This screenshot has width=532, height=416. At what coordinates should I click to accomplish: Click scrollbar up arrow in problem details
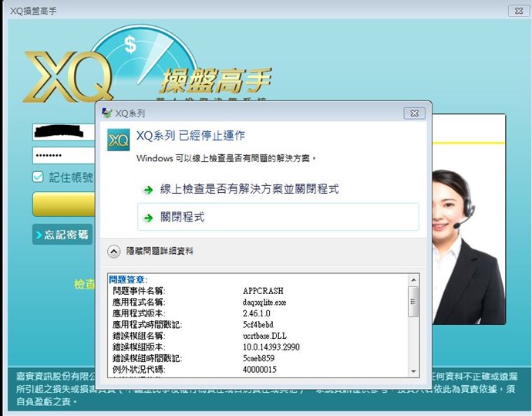tap(414, 279)
